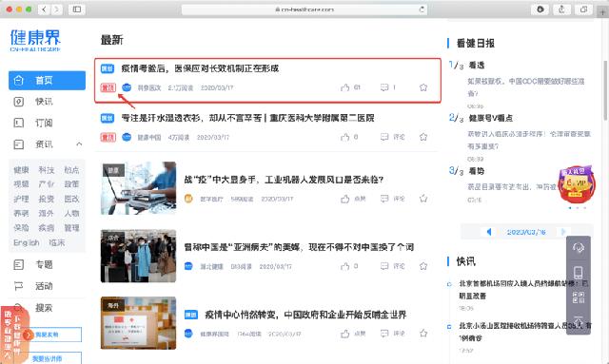Open 北京小汤山医院 news flash item
The height and width of the screenshot is (364, 609).
pyautogui.click(x=525, y=332)
